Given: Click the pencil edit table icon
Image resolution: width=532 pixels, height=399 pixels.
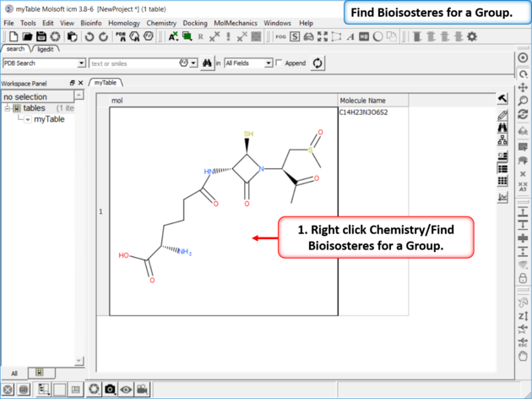Looking at the screenshot, I should [502, 114].
